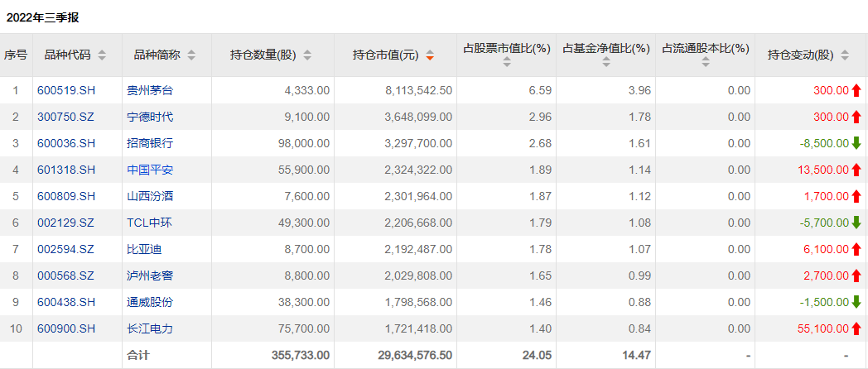Open the 中国平安 stock link

(x=149, y=170)
